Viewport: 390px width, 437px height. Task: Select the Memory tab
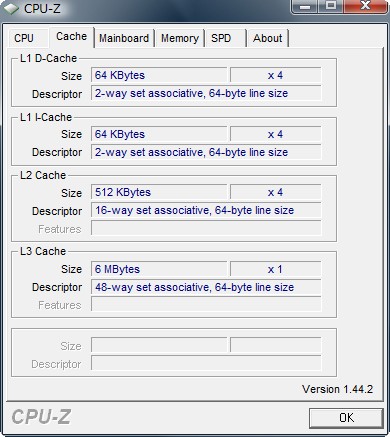(180, 38)
